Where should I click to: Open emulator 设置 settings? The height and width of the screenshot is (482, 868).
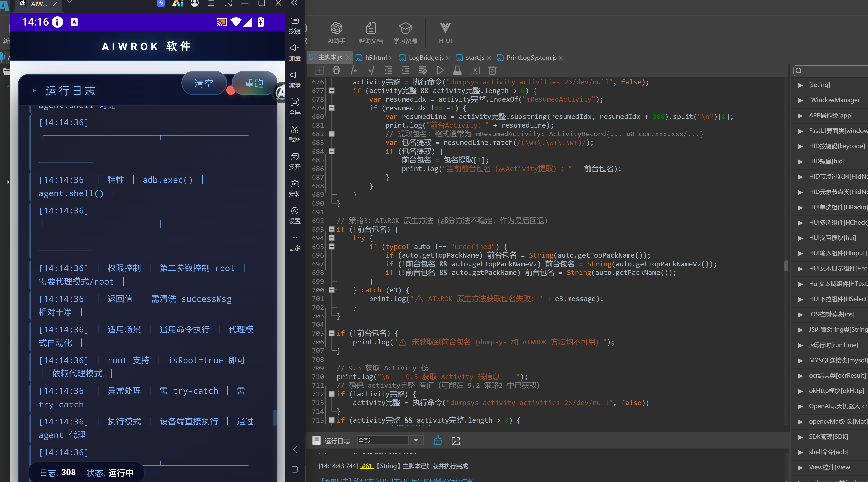point(295,216)
